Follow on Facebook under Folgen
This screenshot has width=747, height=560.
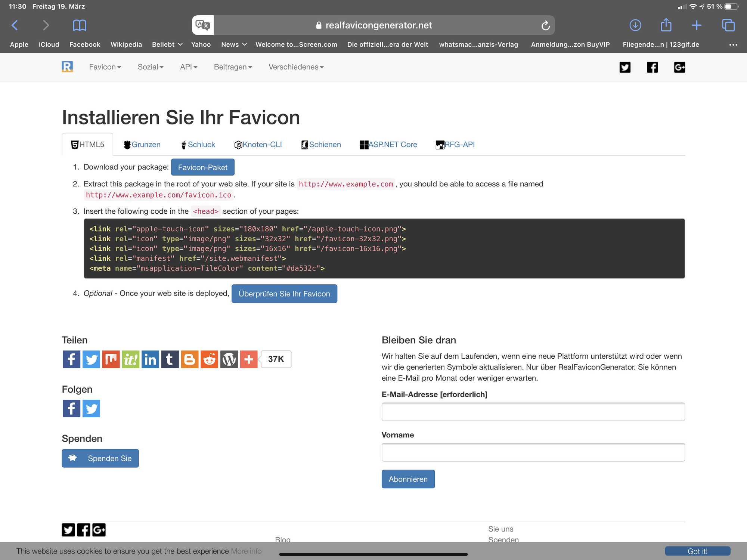click(x=71, y=409)
